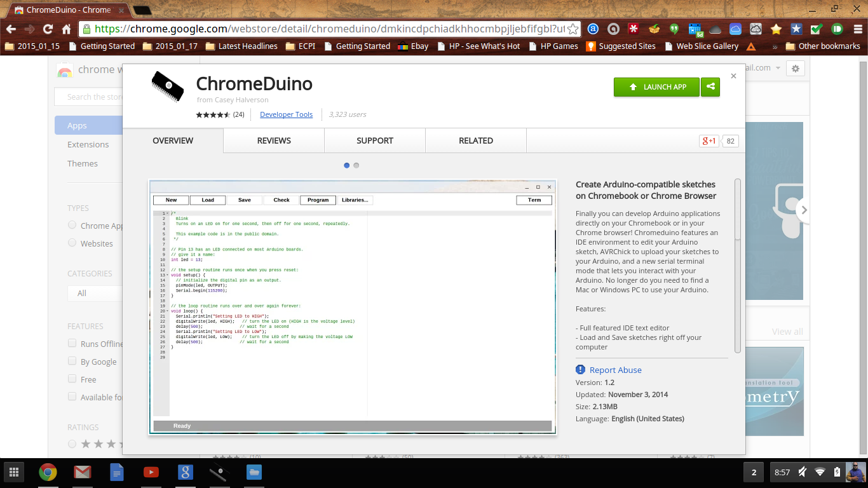Open the green checkmark extension icon
This screenshot has height=488, width=868.
coord(817,29)
